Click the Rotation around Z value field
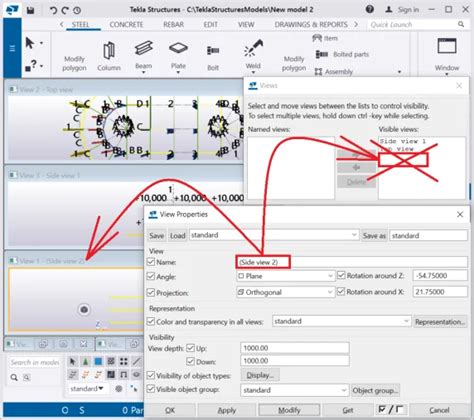Screen dimensions: 474x420 click(x=440, y=275)
